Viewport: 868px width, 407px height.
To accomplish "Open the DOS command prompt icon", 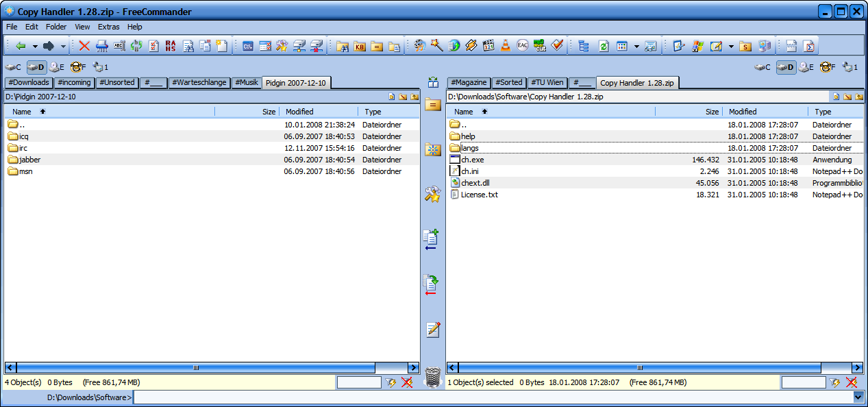I will (247, 46).
